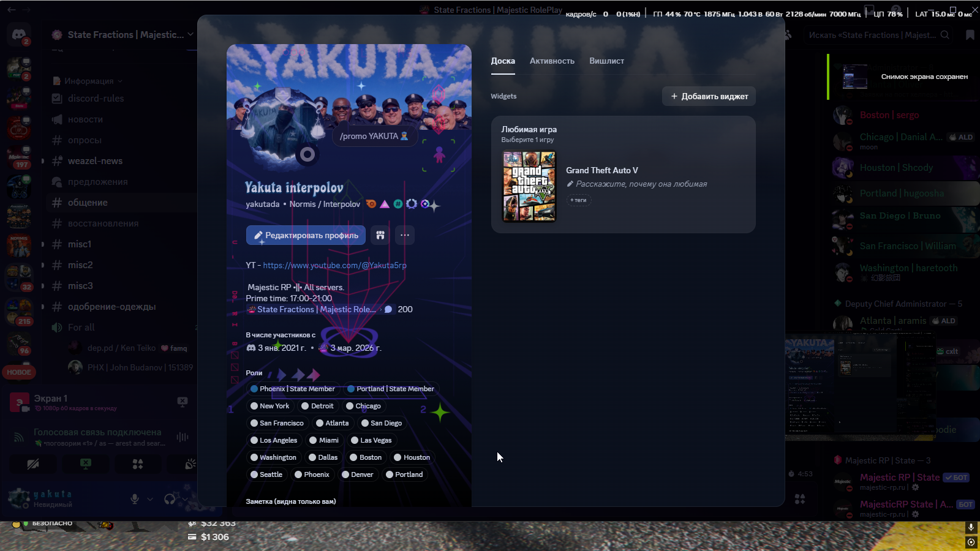
Task: Click the /promo YAKUTA custom status bubble
Action: [x=374, y=136]
